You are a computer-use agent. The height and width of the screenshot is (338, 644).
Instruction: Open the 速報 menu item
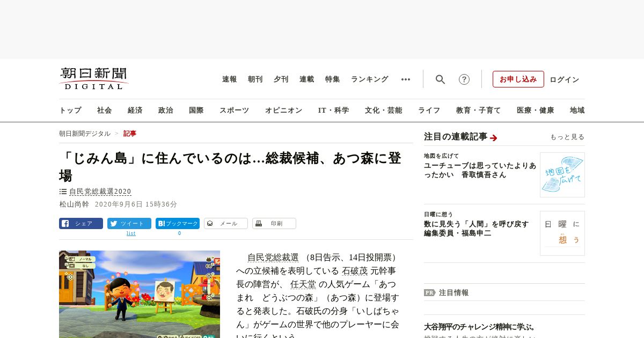click(x=230, y=79)
